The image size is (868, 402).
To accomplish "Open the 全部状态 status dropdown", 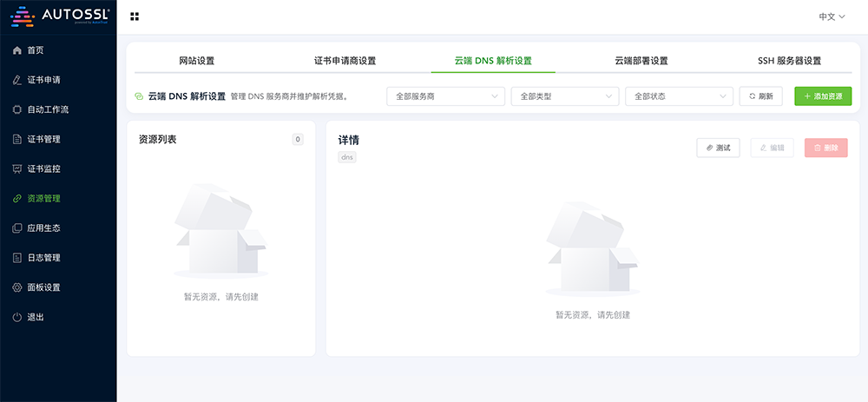I will 678,96.
